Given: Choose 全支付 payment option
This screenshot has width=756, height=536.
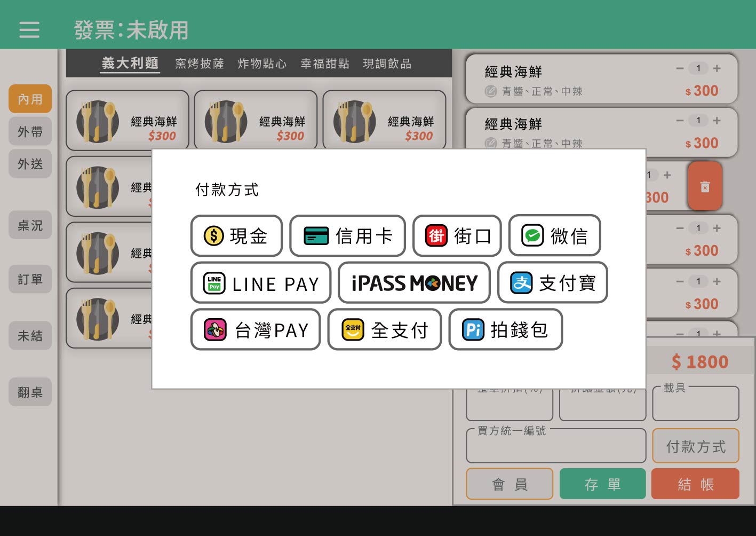Looking at the screenshot, I should pyautogui.click(x=385, y=330).
